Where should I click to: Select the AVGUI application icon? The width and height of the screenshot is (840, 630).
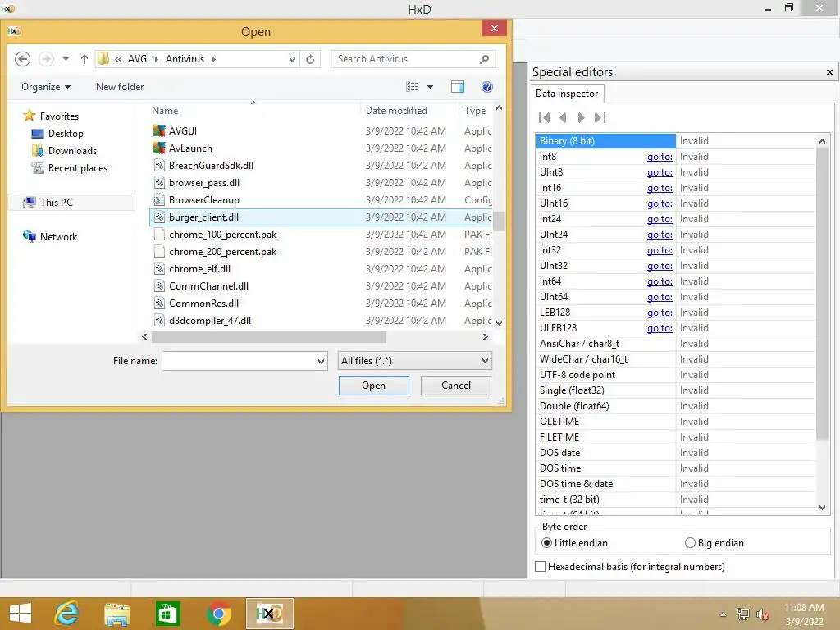(x=159, y=130)
